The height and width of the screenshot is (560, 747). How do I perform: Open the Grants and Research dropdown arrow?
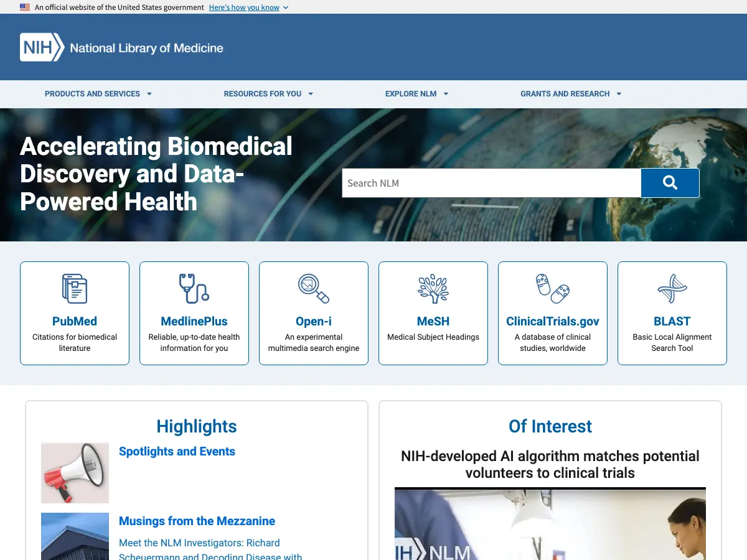point(619,94)
